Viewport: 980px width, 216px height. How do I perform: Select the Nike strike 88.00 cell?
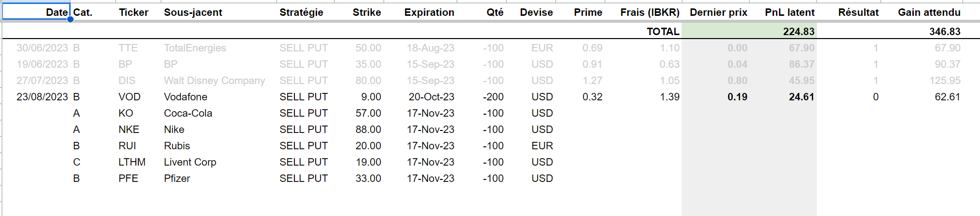[x=368, y=130]
